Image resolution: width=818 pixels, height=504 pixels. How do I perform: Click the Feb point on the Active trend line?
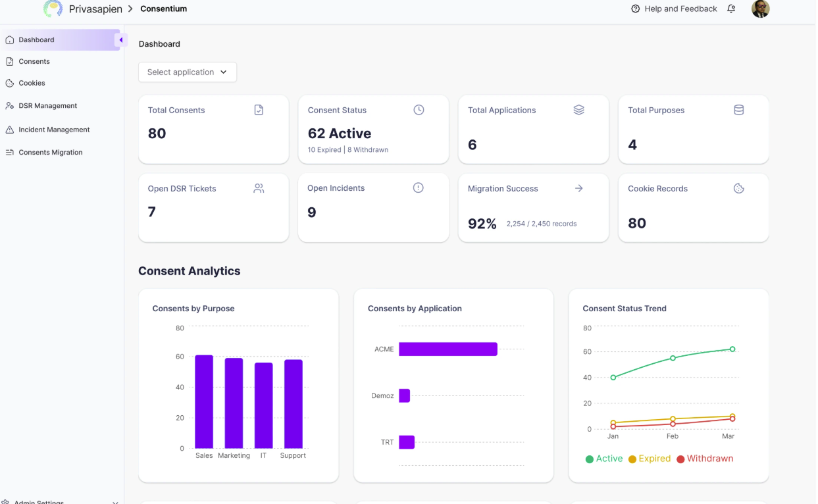(x=673, y=358)
